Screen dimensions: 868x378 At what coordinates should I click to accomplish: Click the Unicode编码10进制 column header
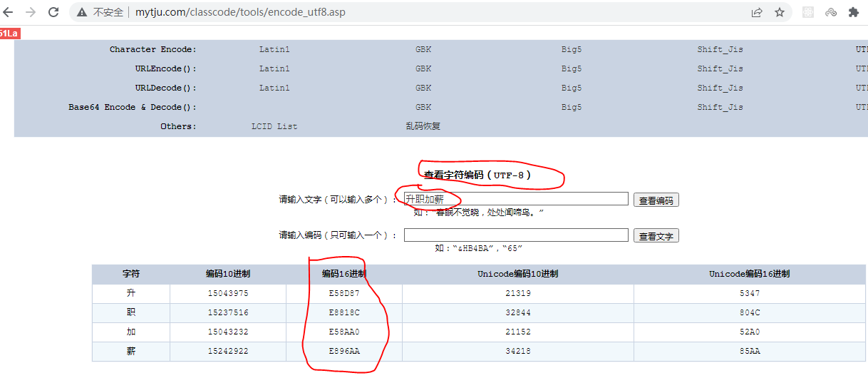click(518, 274)
